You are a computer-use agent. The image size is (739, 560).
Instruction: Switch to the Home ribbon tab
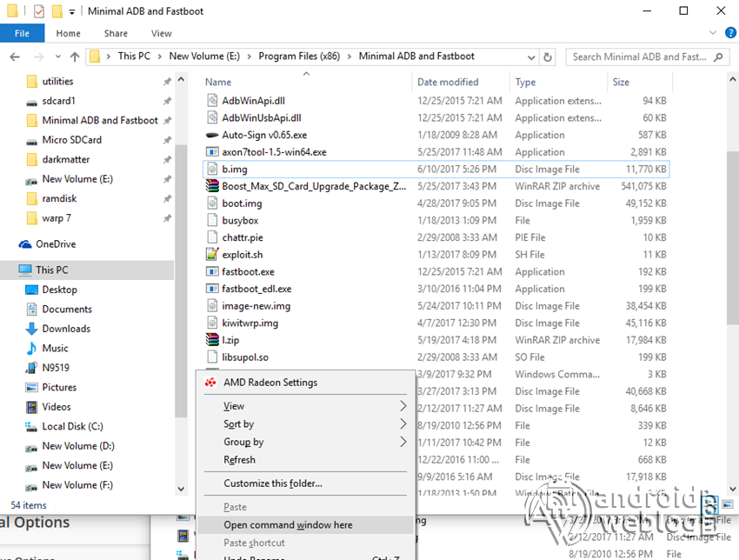click(x=68, y=33)
